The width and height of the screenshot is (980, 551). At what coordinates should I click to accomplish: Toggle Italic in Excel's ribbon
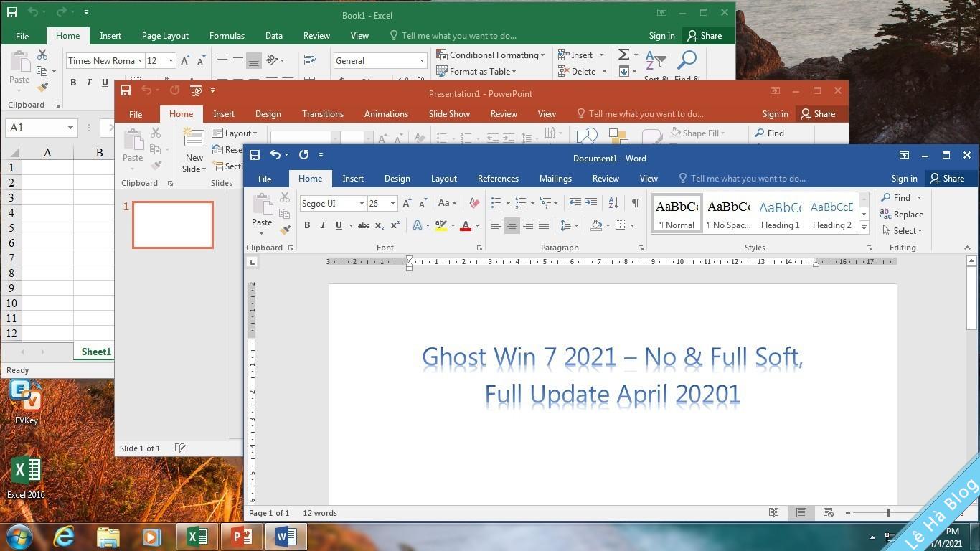tap(89, 83)
